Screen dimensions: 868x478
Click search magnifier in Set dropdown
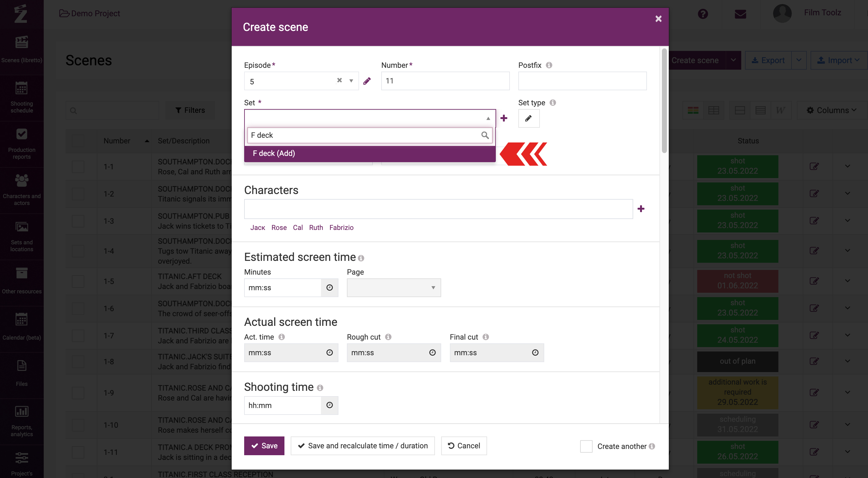[x=485, y=135]
